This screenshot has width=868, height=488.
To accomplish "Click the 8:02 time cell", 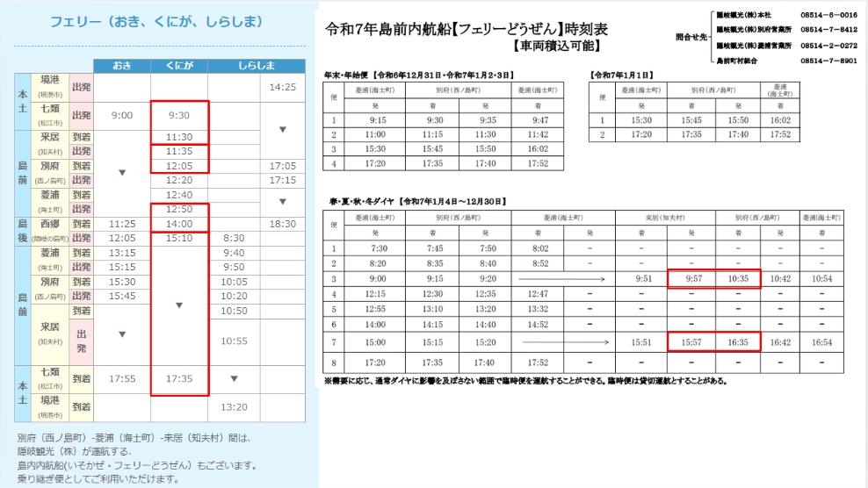I will pyautogui.click(x=539, y=248).
